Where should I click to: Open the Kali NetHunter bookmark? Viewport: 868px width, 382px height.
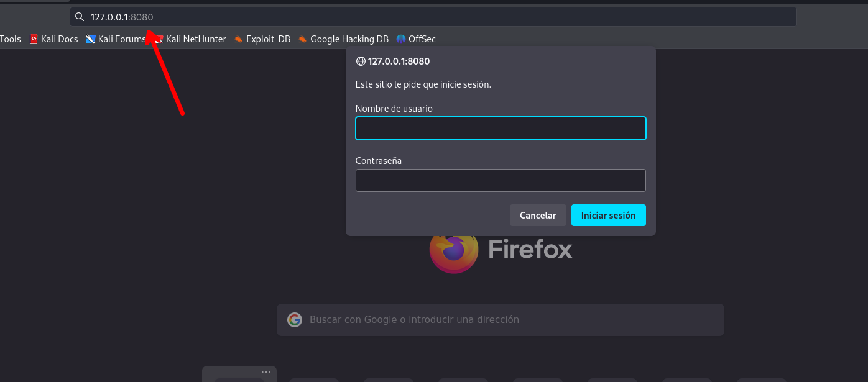(190, 39)
